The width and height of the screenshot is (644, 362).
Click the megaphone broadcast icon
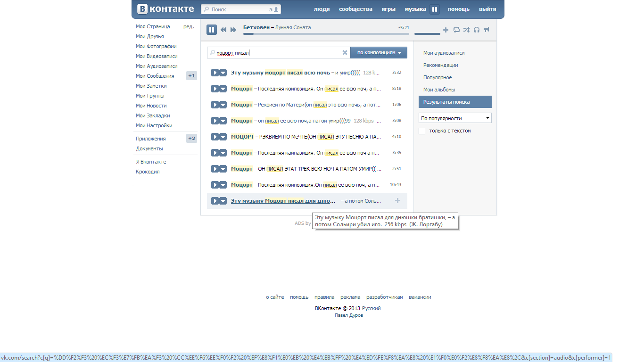(x=487, y=30)
